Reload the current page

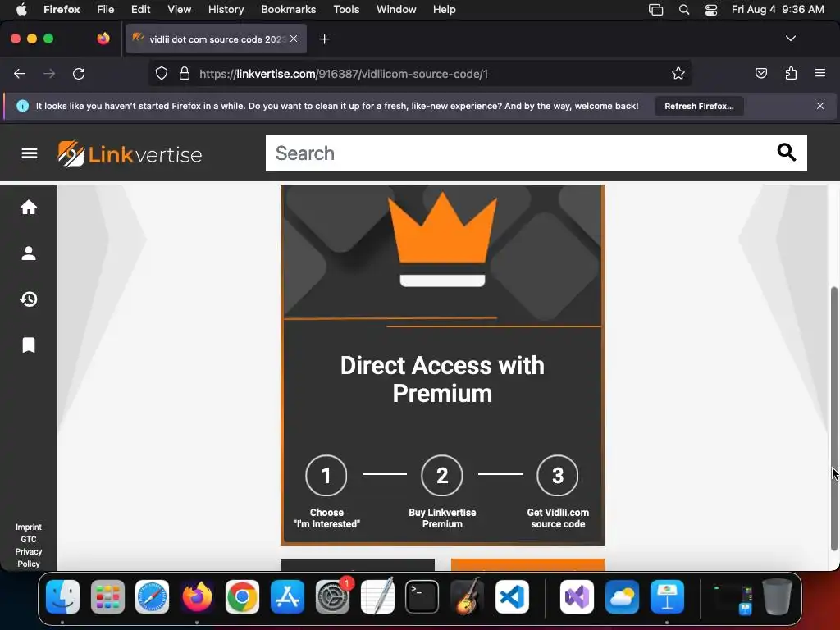[x=79, y=74]
